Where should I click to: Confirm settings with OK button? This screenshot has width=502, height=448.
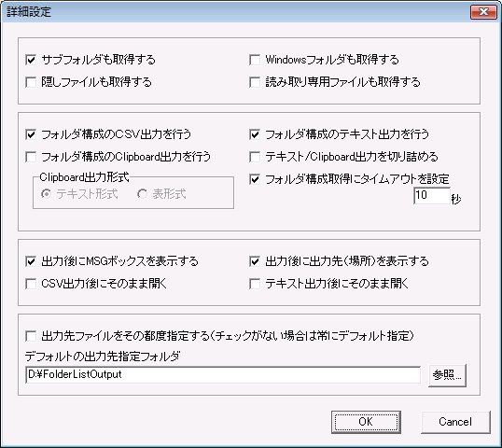[x=366, y=422]
